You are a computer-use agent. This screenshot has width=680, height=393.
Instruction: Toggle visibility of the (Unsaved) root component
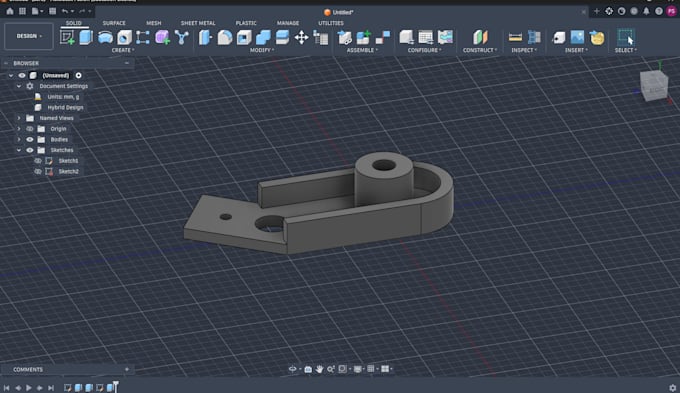pos(22,75)
